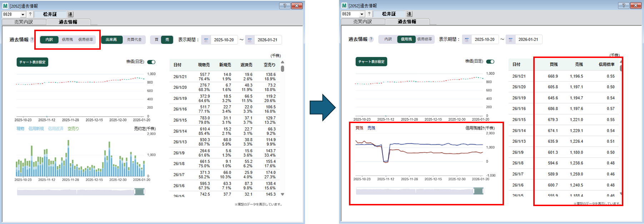Click the 過去情報 help circle in left window

[x=32, y=40]
